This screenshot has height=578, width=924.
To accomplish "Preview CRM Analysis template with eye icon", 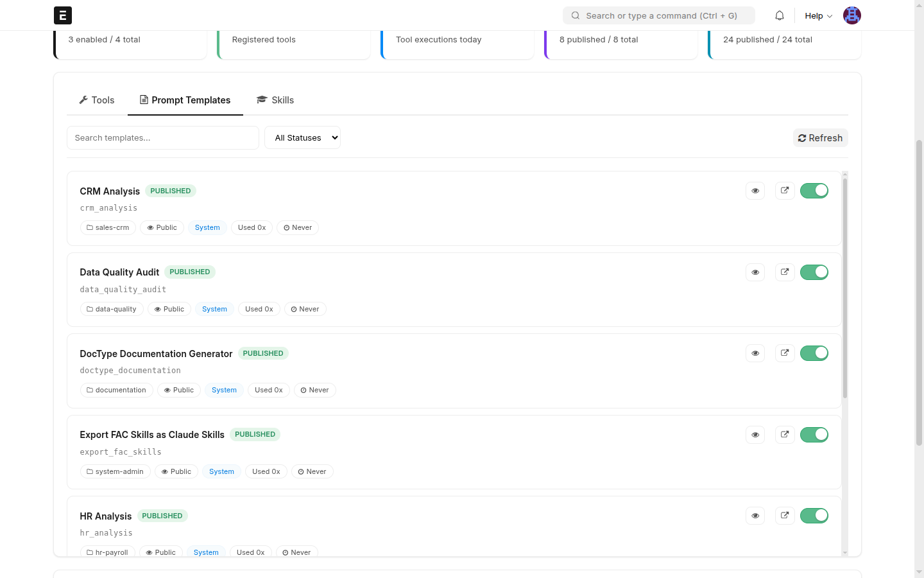I will [x=755, y=191].
